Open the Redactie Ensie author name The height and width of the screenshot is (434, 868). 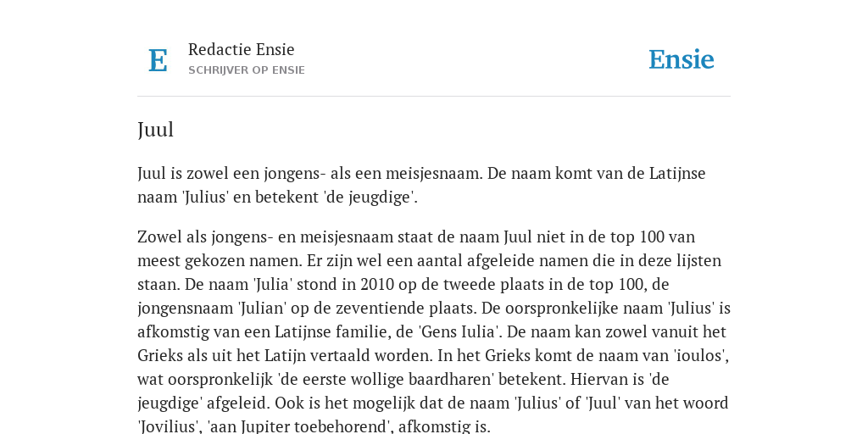click(242, 49)
